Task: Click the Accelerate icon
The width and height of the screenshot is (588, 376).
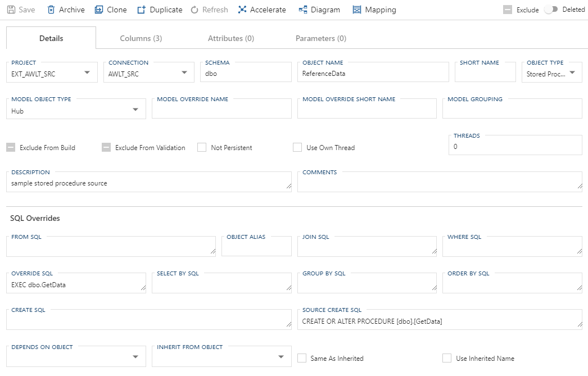Action: pyautogui.click(x=242, y=10)
